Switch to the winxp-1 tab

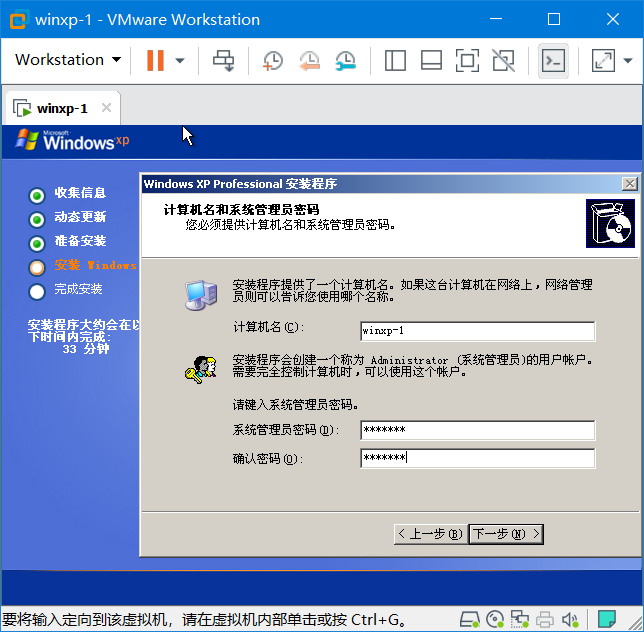click(x=62, y=108)
